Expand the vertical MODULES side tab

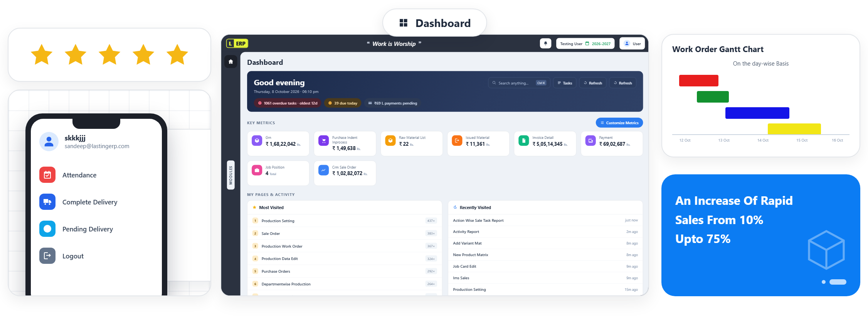pyautogui.click(x=231, y=175)
